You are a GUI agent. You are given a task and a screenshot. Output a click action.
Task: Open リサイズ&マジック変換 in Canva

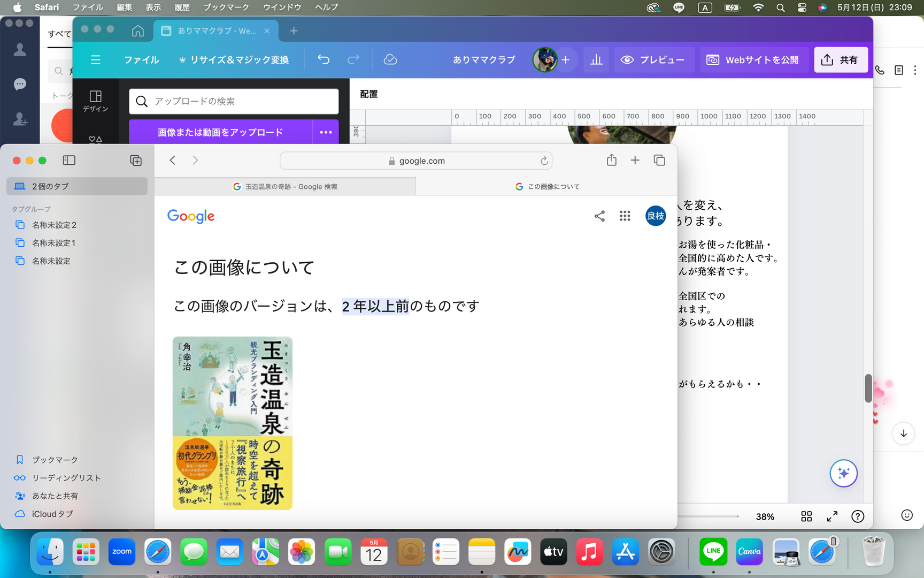coord(234,60)
